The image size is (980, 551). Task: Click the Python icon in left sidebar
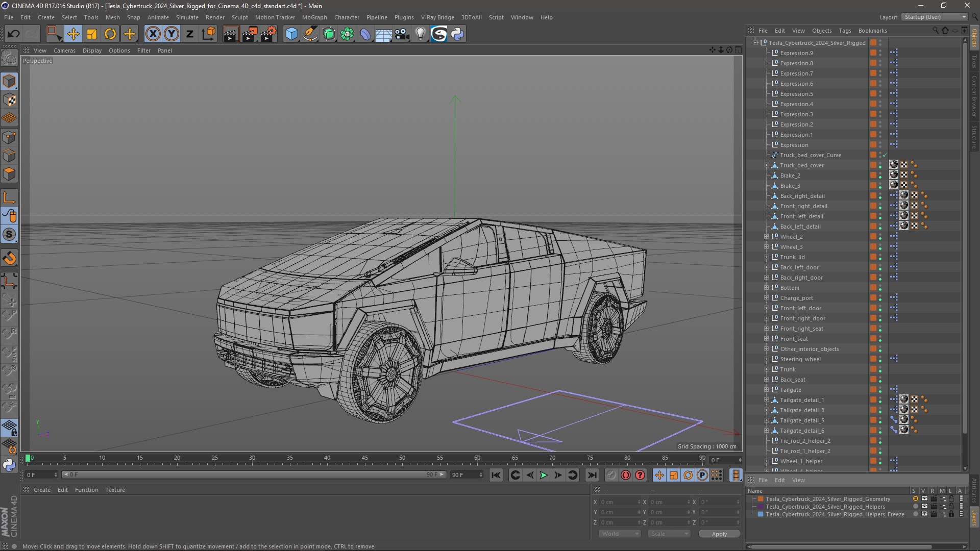tap(9, 465)
